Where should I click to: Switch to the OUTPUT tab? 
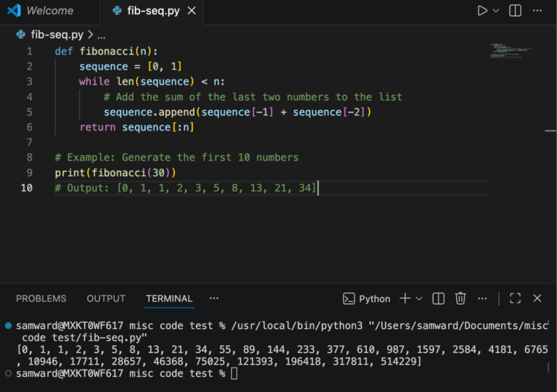point(106,299)
